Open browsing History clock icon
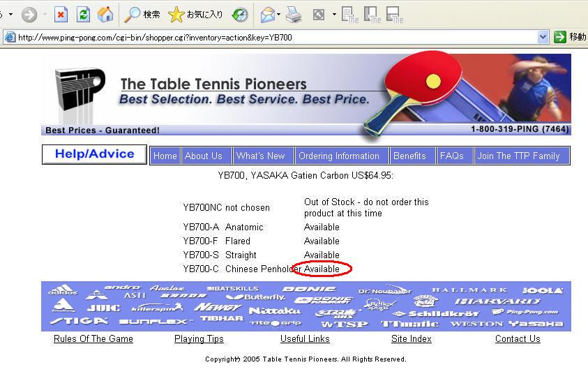Viewport: 588px width, 381px height. 240,15
